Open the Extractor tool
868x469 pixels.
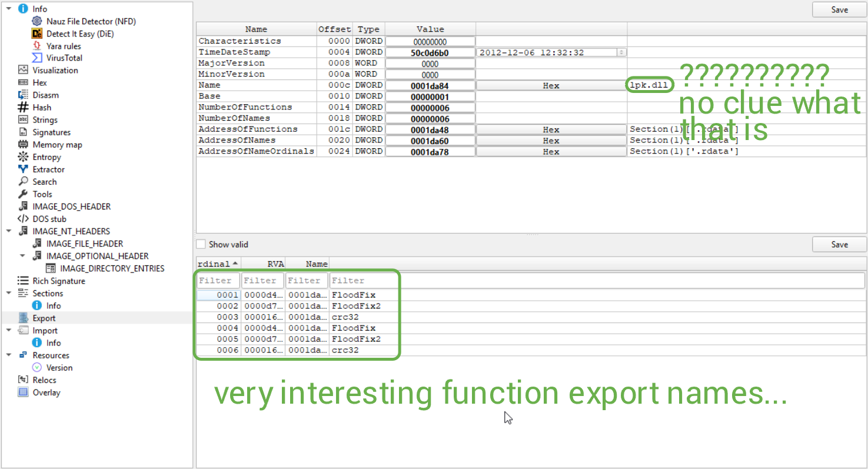48,169
